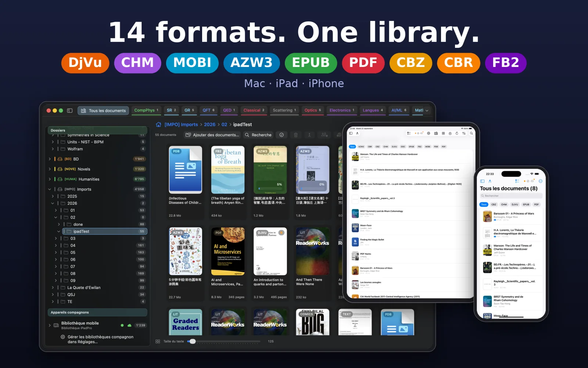This screenshot has width=588, height=368.
Task: Expand the 2025 folder
Action: pos(53,197)
